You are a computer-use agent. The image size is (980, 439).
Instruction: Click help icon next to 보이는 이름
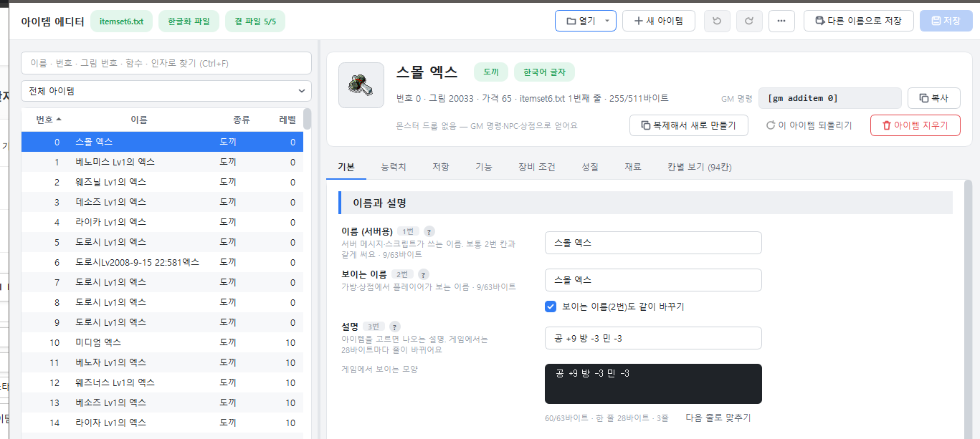click(x=424, y=274)
